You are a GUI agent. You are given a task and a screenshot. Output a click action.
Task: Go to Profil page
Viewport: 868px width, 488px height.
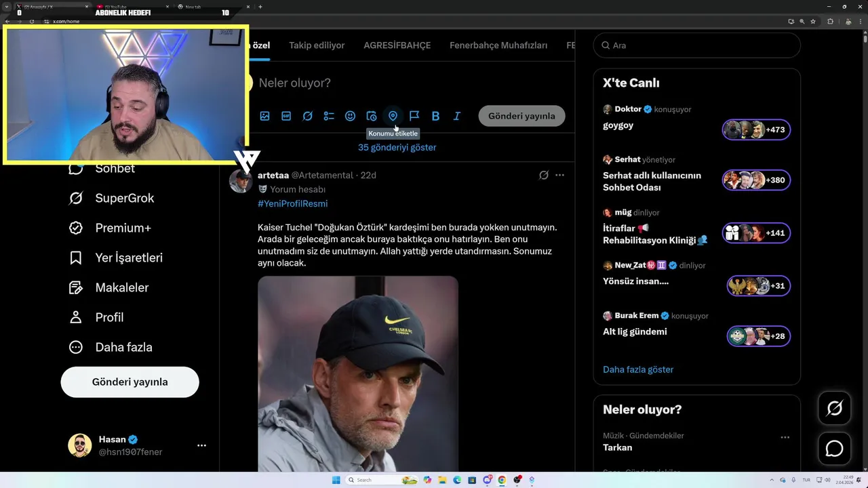(96, 317)
